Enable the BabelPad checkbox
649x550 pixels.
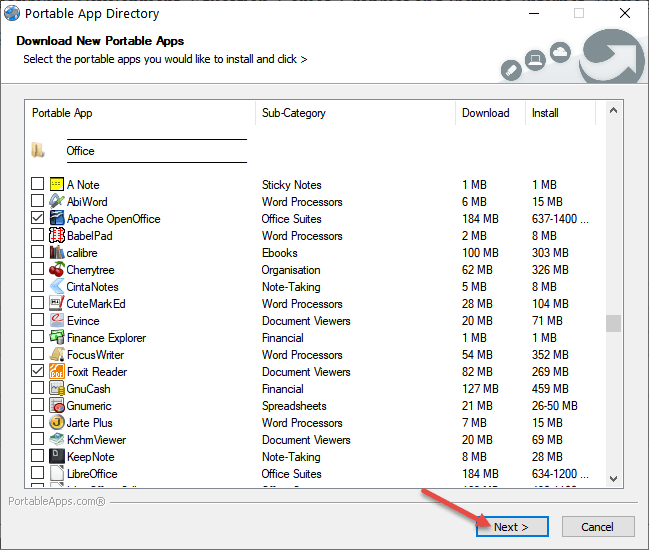(x=38, y=234)
